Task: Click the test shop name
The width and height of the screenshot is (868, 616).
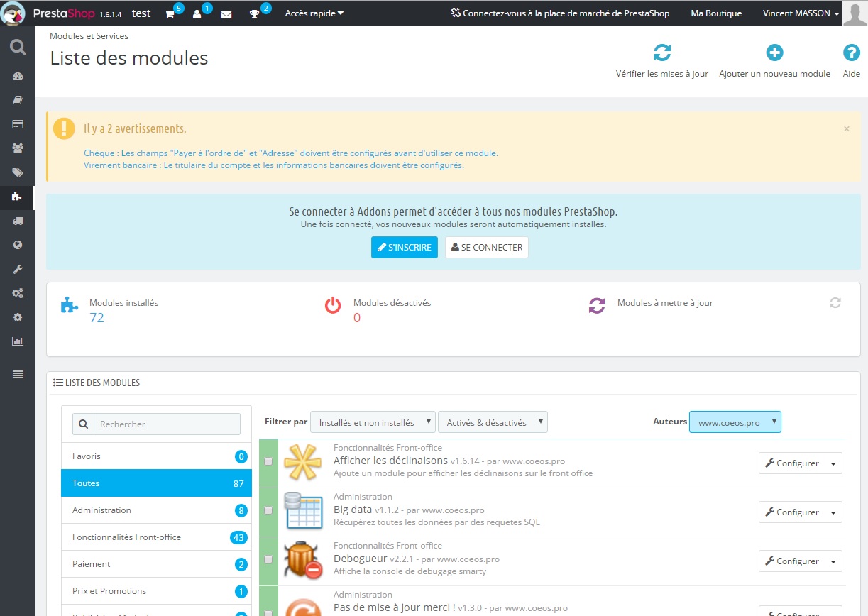Action: click(x=141, y=13)
